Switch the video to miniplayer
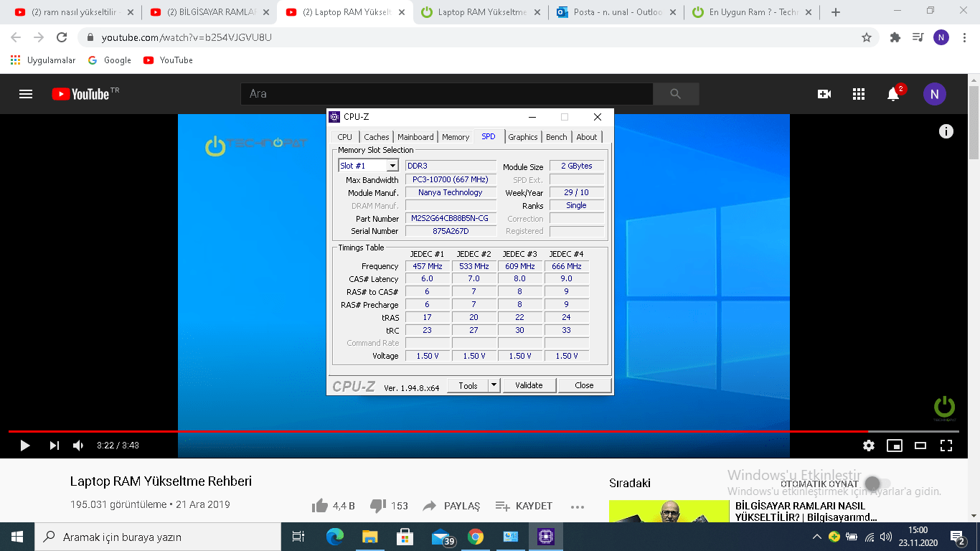 895,446
